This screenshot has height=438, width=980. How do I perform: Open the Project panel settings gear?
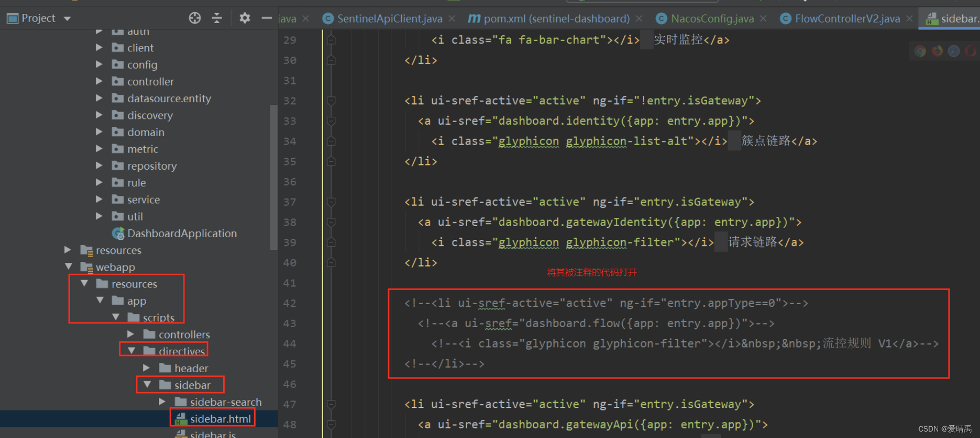click(x=245, y=18)
